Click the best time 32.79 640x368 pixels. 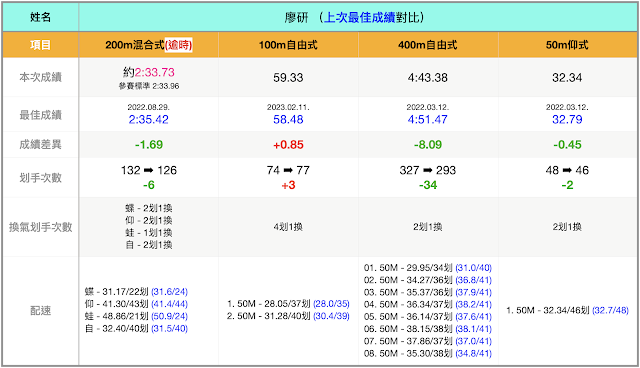(567, 120)
